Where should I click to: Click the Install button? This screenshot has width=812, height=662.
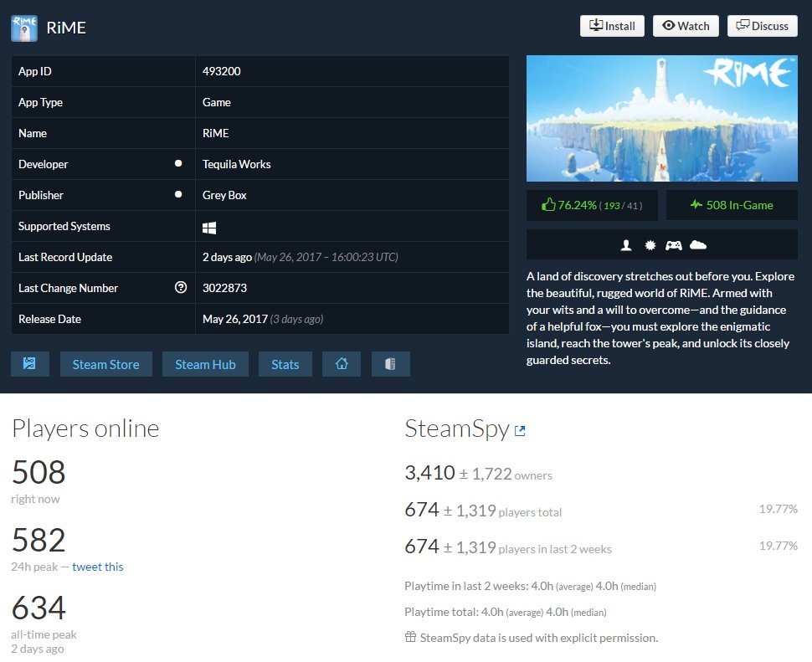coord(612,26)
